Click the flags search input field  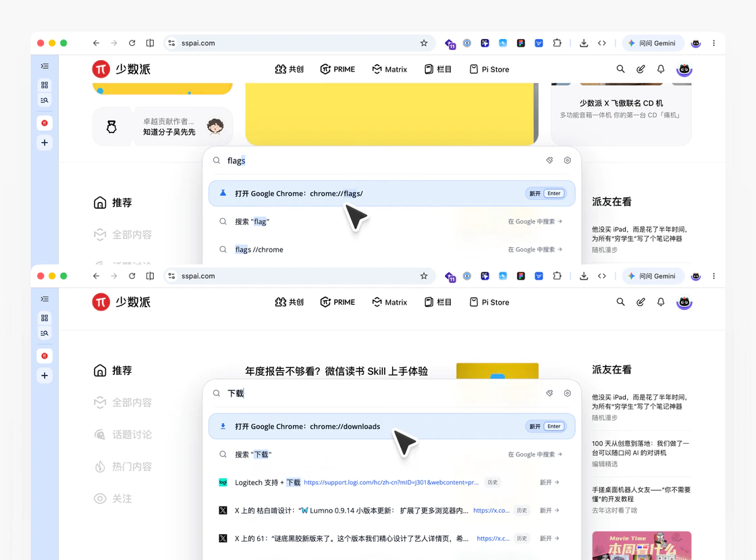tap(381, 161)
